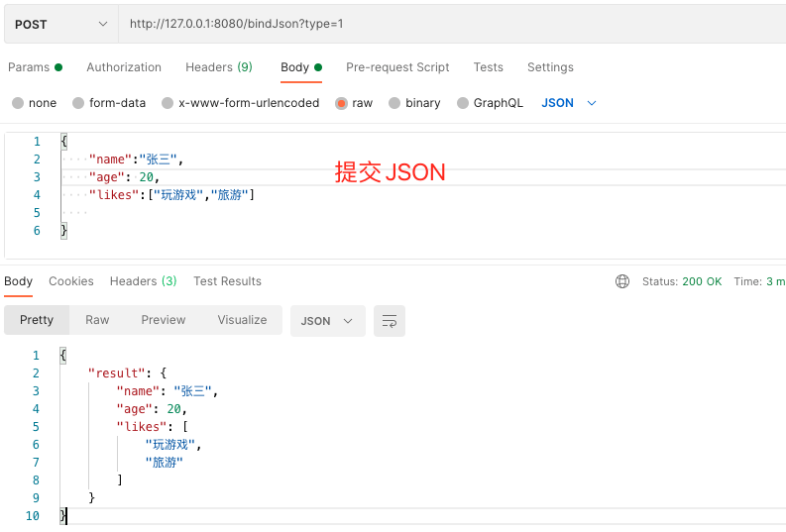
Task: Choose the GraphQL body type
Action: tap(463, 103)
